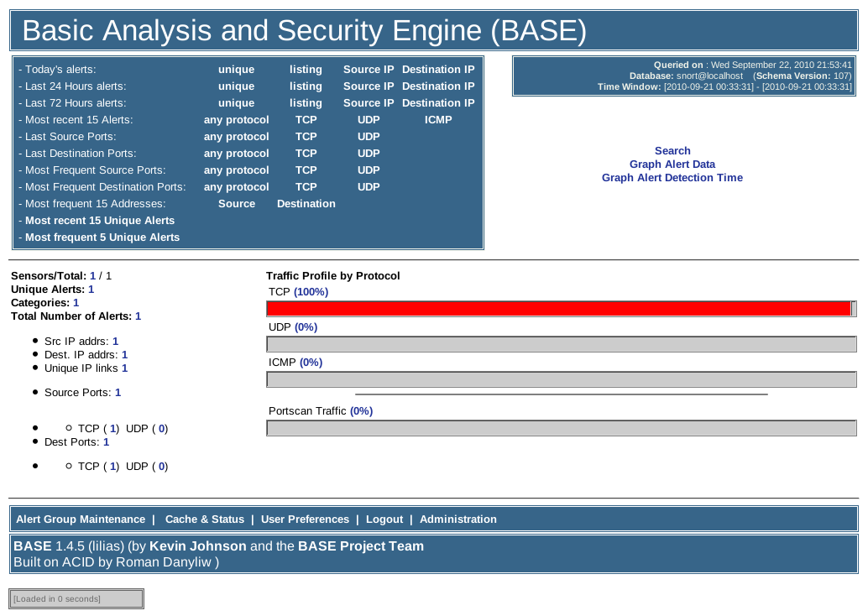The image size is (868, 616).
Task: Show most recent 15 ICMP alerts
Action: coord(438,120)
